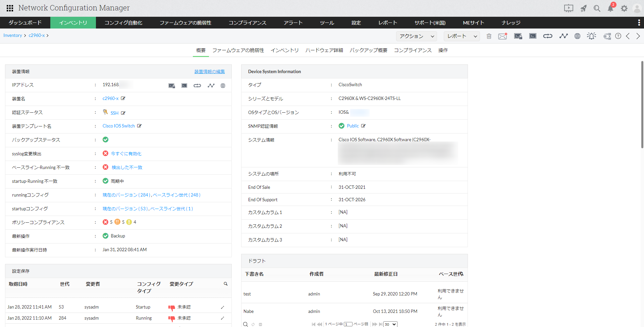Click the alarm bell icon in device toolbar
Screen dimensions: 644x327
coord(591,36)
